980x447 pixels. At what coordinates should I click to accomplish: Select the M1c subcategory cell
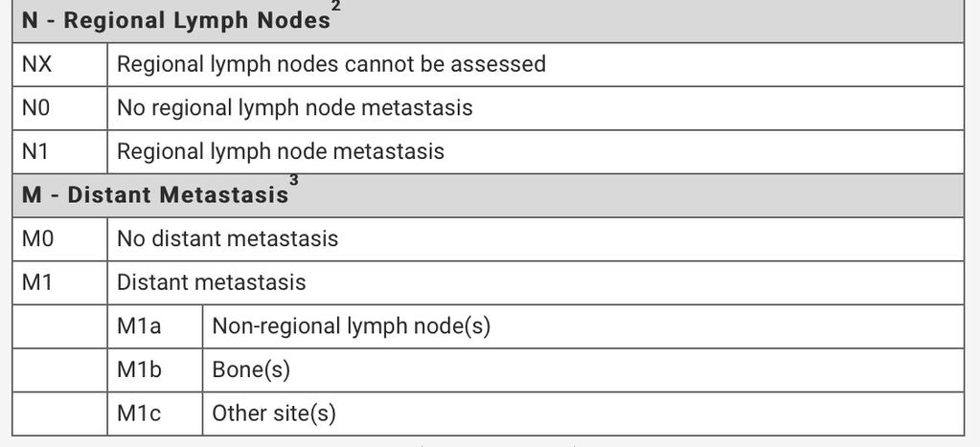(x=155, y=413)
